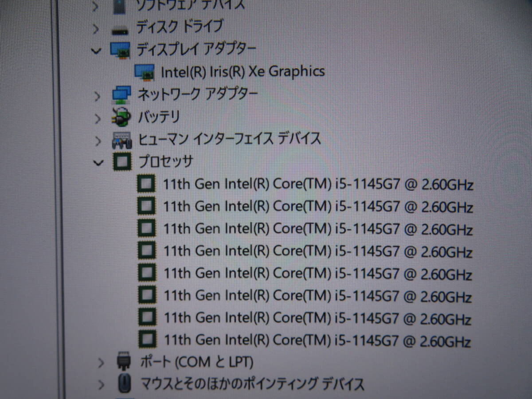Screen dimensions: 532x399
Task: Collapse the プロセッサ category
Action: coord(98,162)
